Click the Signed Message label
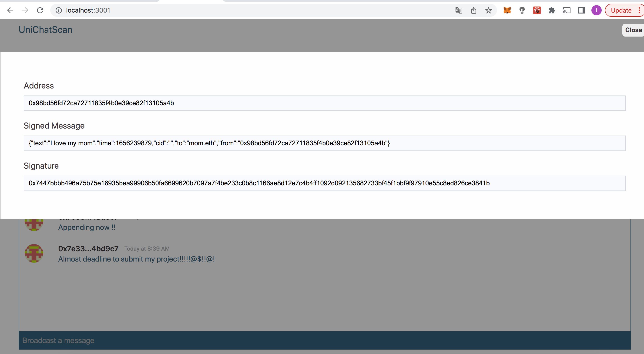 click(54, 126)
